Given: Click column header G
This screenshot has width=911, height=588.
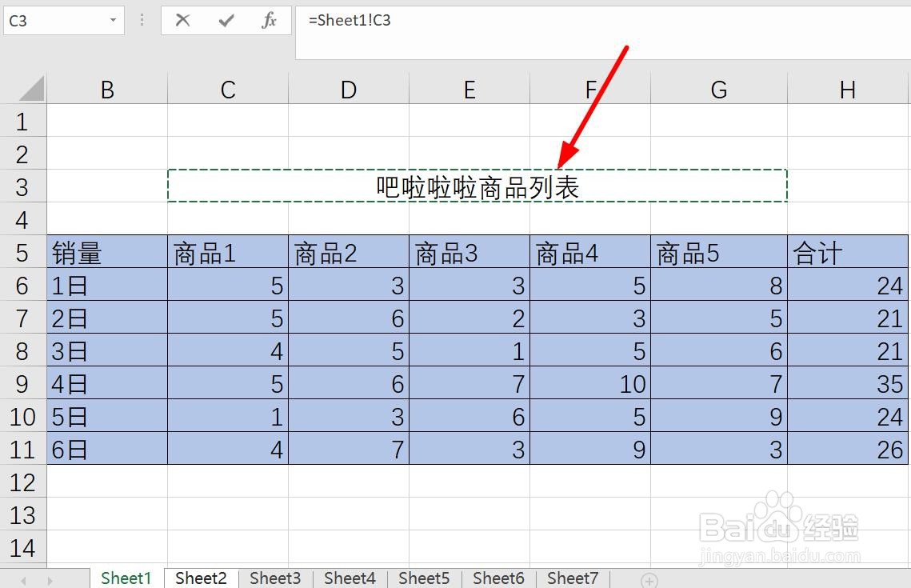Looking at the screenshot, I should [718, 88].
